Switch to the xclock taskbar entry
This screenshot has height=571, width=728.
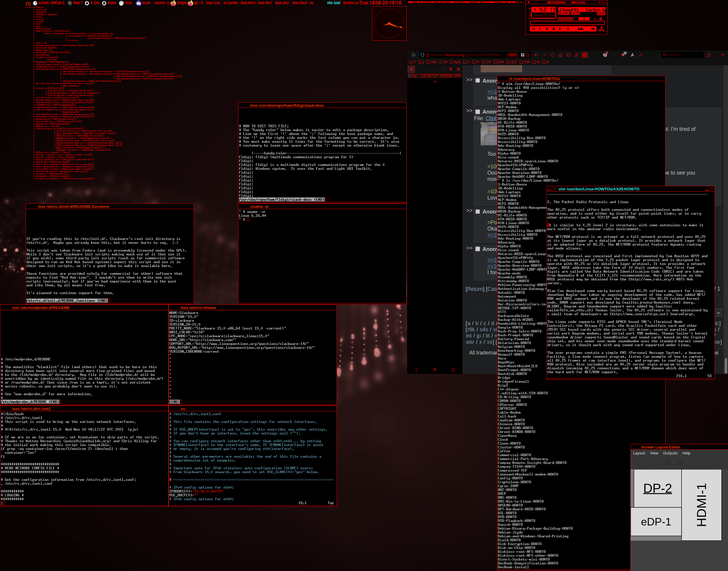click(41, 3)
